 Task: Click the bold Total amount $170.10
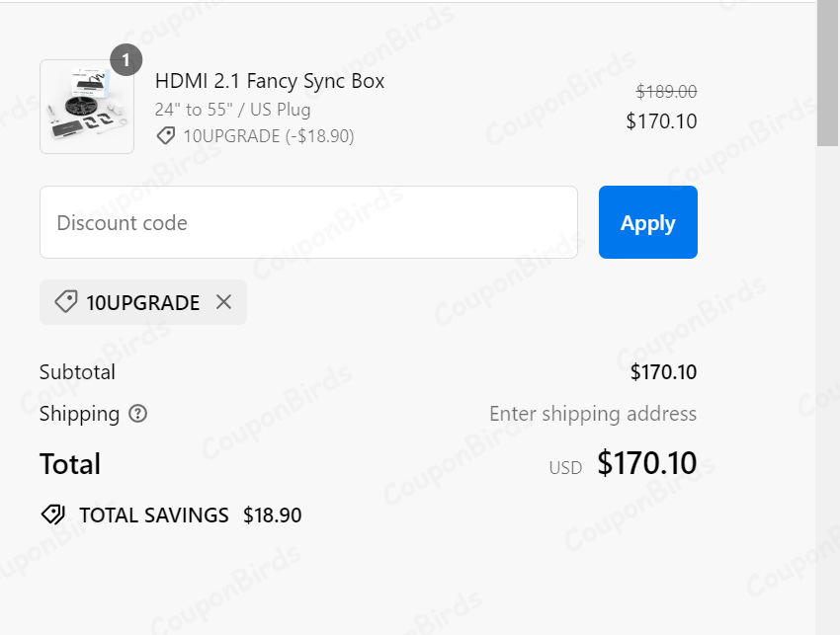(x=646, y=463)
